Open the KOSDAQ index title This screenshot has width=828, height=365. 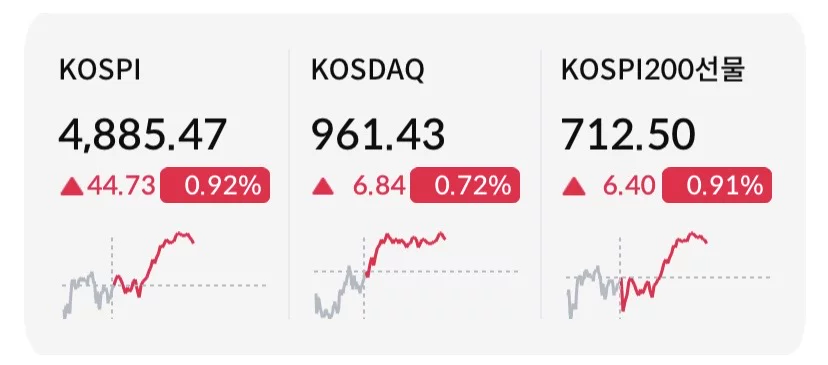tap(368, 71)
